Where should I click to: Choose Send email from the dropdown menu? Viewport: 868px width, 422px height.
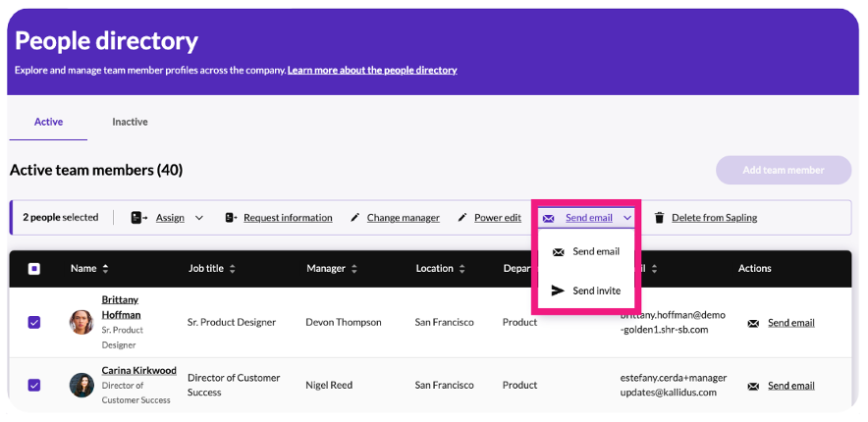(595, 252)
